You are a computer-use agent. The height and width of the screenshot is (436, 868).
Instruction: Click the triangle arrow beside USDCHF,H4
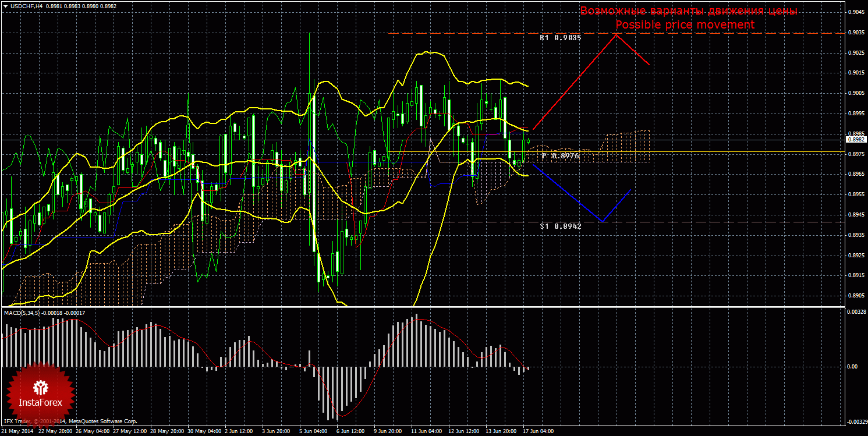(x=5, y=6)
